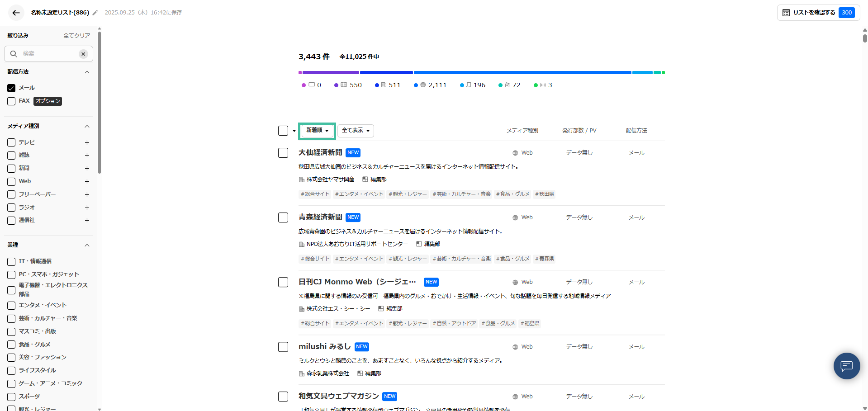Click the TV icon showing 0 count
868x411 pixels.
coord(310,85)
